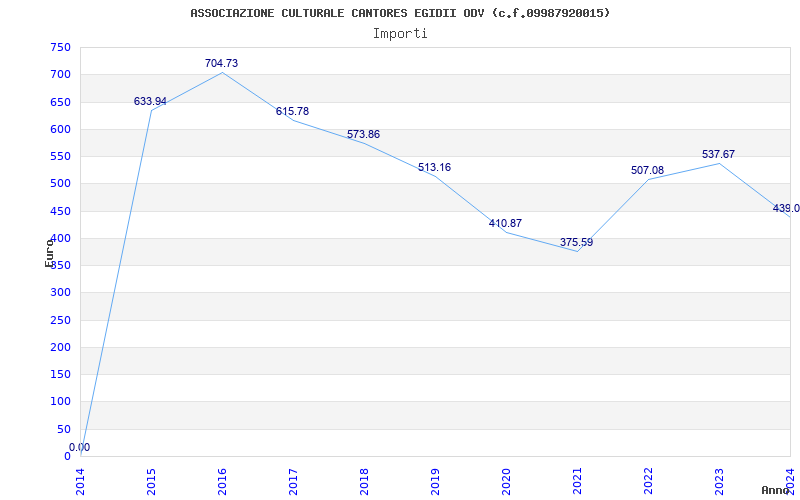The height and width of the screenshot is (500, 800).
Task: Click the 573.86 value label
Action: pos(363,134)
